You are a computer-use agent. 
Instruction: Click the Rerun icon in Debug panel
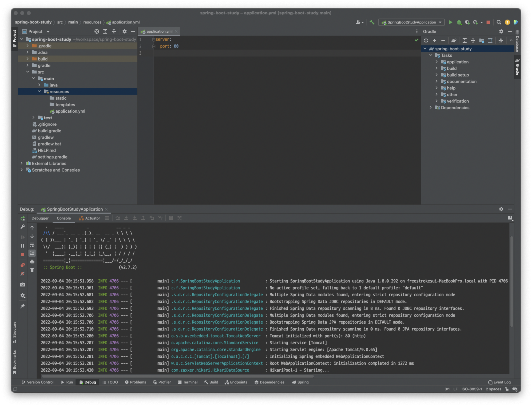[23, 218]
